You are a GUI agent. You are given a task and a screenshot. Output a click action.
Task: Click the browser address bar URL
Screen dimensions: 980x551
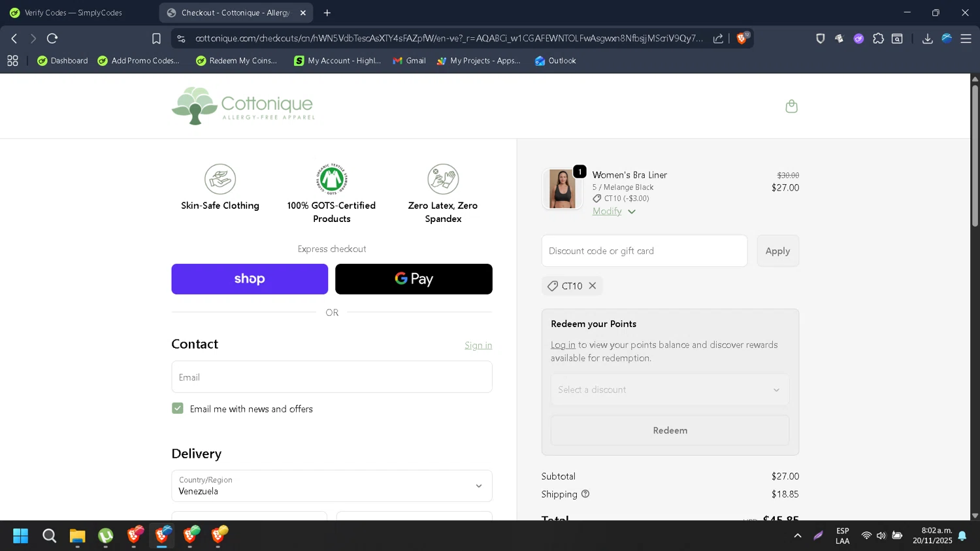(x=449, y=39)
